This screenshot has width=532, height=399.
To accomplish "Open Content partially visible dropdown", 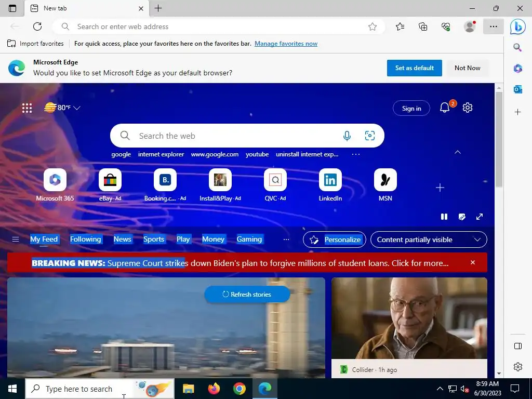I will (429, 240).
